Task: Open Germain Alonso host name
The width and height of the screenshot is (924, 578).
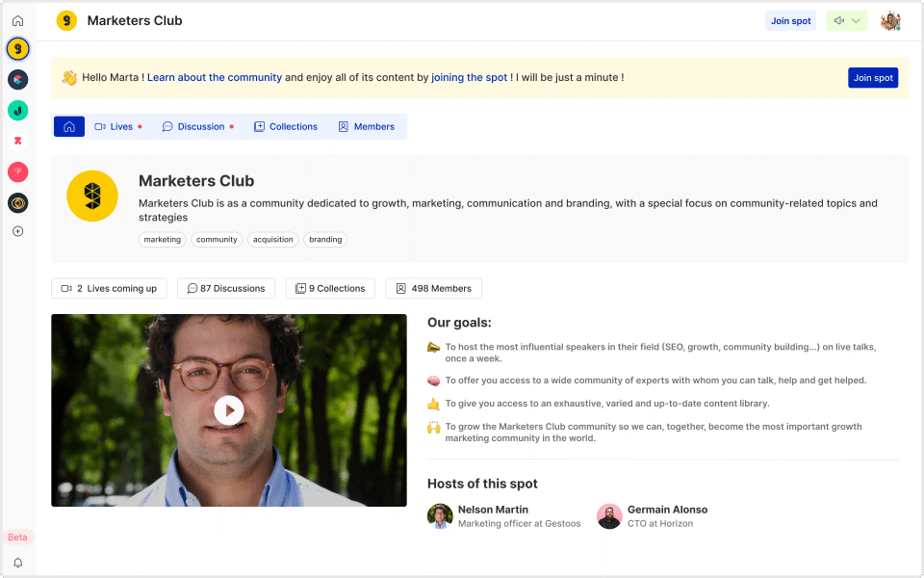Action: (x=667, y=510)
